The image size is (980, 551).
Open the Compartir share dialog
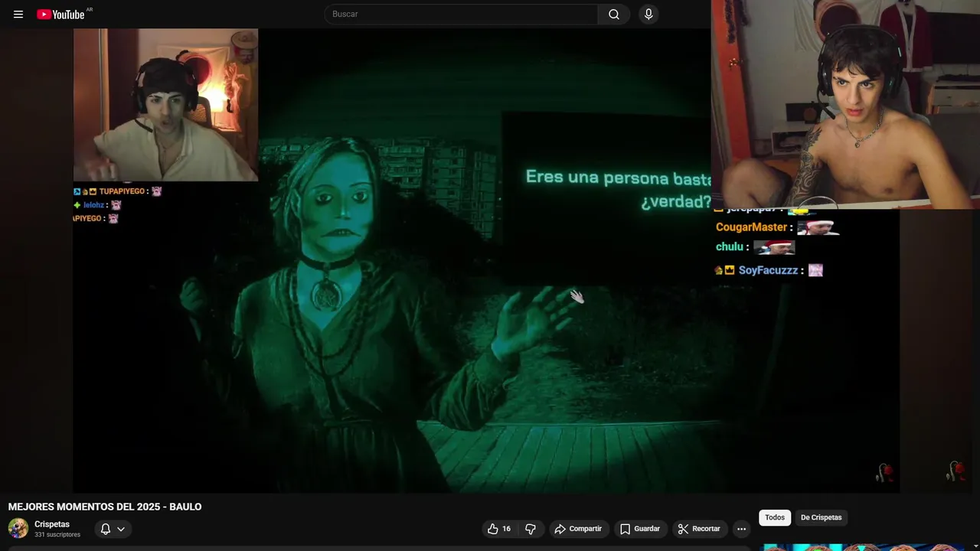click(579, 529)
